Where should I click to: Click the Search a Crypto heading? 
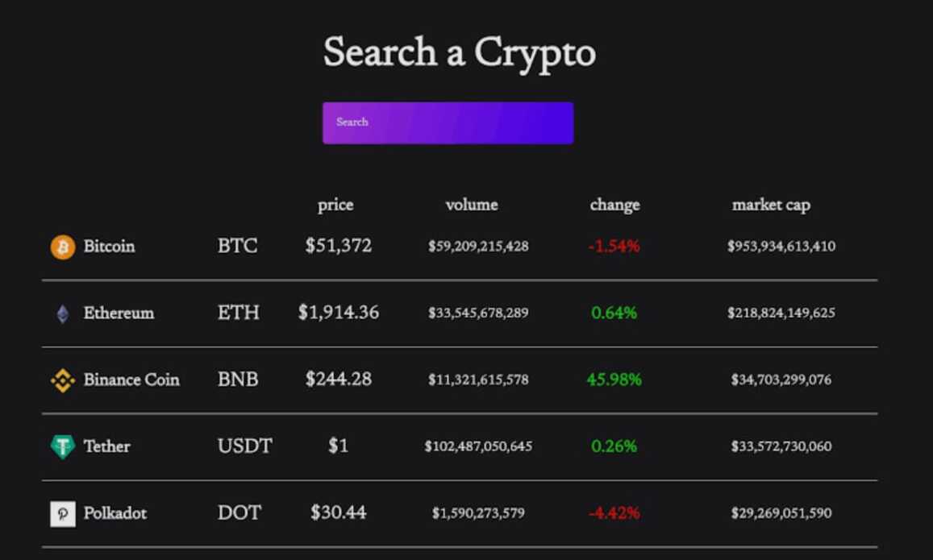(460, 53)
